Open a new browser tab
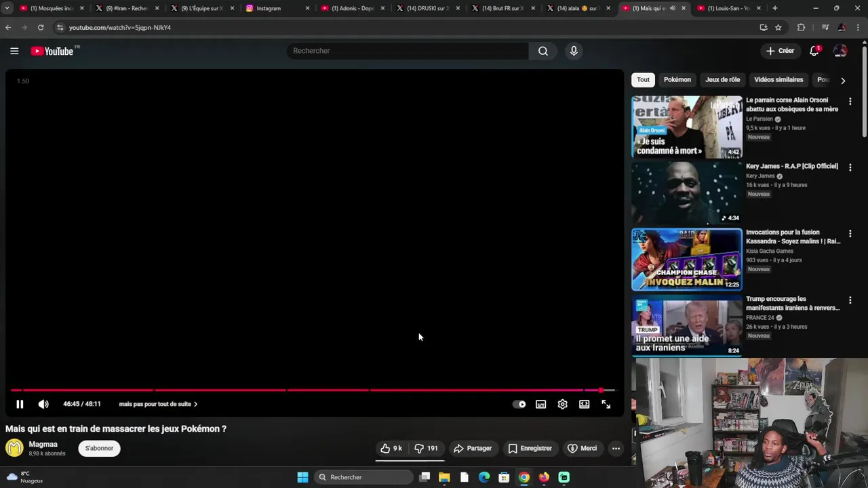Image resolution: width=868 pixels, height=488 pixels. click(775, 8)
